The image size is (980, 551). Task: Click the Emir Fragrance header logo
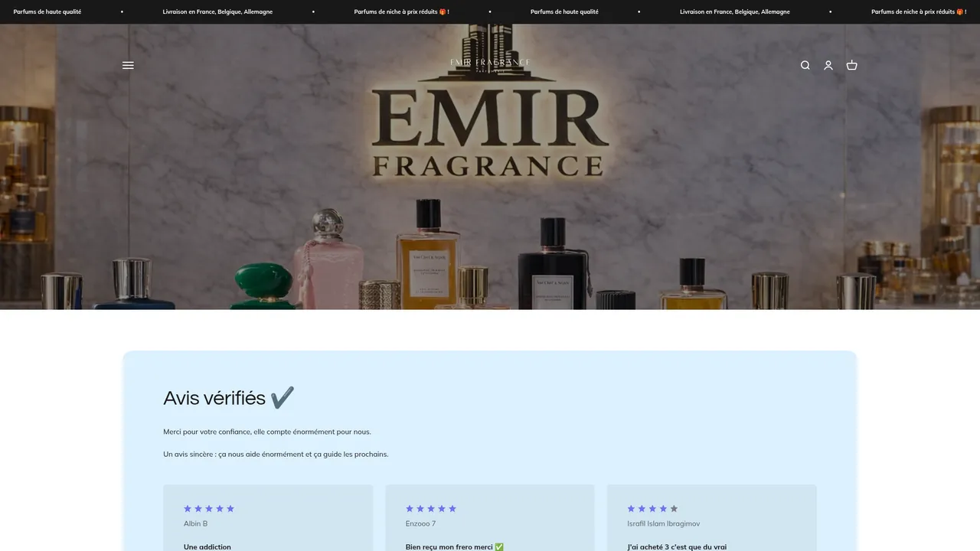490,65
